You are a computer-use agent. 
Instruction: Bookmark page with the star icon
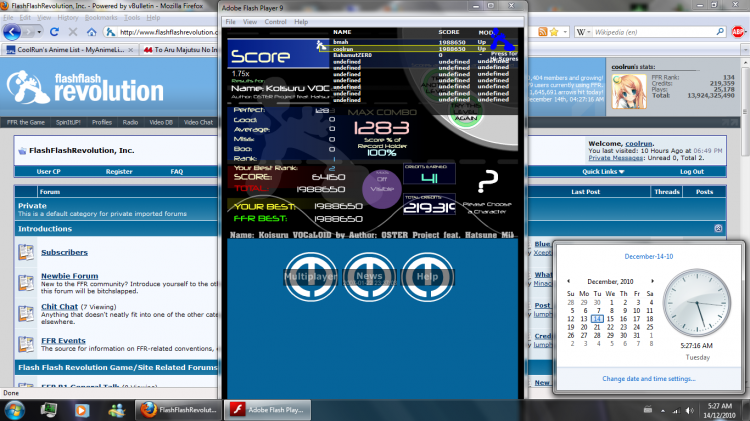[554, 32]
